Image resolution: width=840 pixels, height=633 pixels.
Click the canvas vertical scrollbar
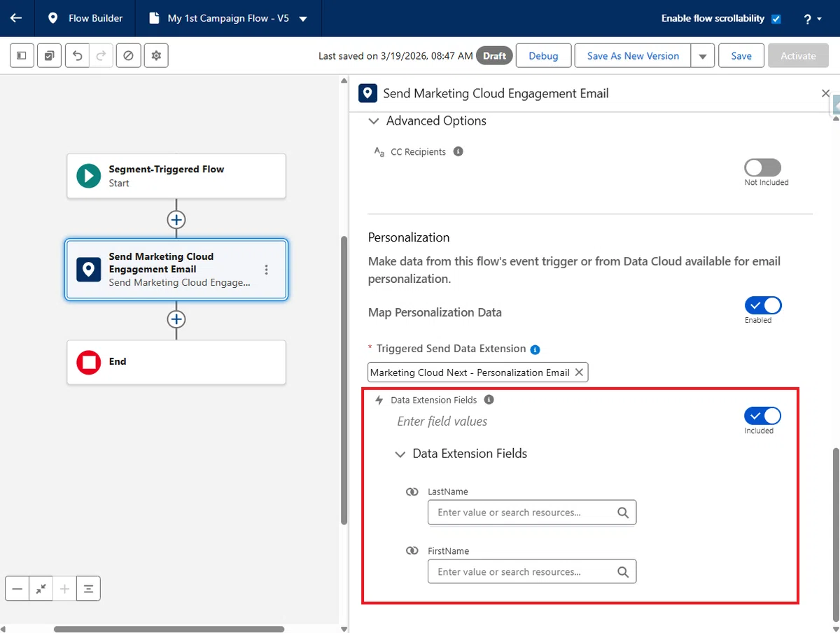(344, 380)
